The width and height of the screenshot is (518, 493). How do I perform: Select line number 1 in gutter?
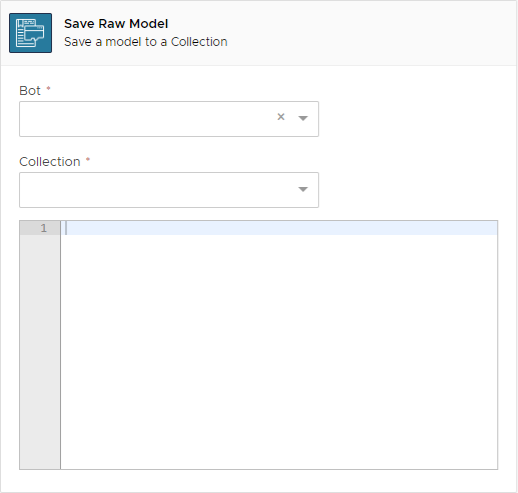44,228
